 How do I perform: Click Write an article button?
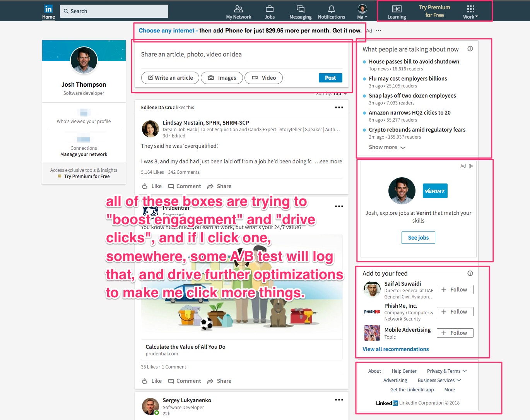coord(170,78)
